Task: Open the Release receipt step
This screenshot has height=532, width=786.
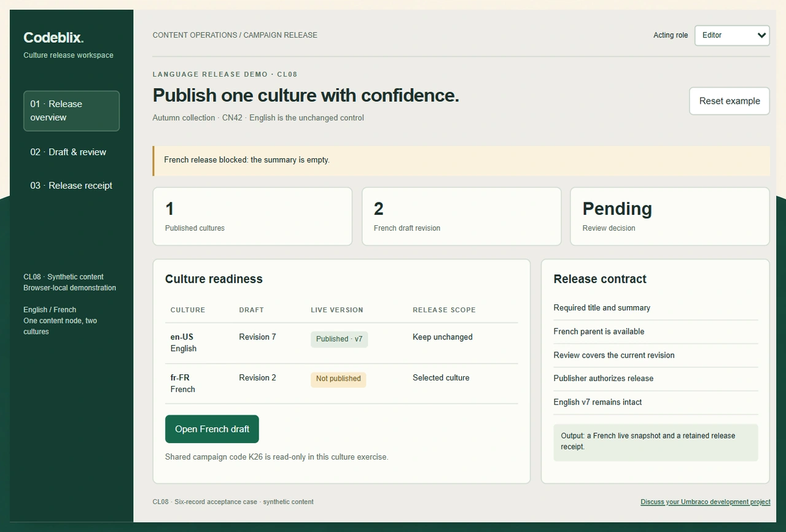Action: (x=71, y=185)
